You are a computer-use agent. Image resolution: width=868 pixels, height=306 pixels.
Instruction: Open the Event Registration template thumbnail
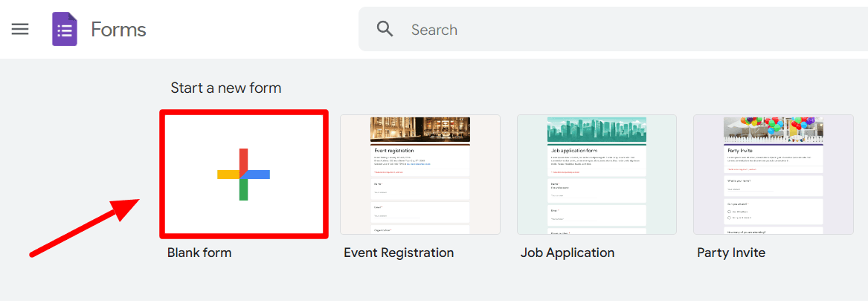[x=420, y=175]
